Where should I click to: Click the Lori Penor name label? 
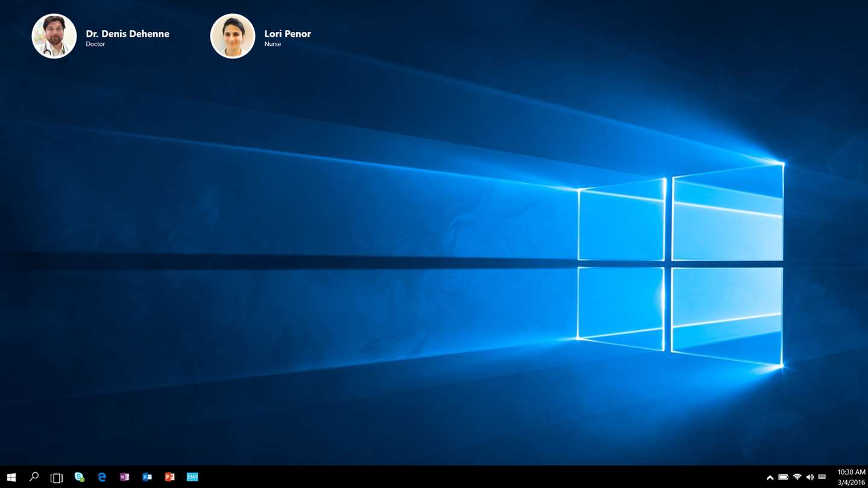tap(288, 34)
